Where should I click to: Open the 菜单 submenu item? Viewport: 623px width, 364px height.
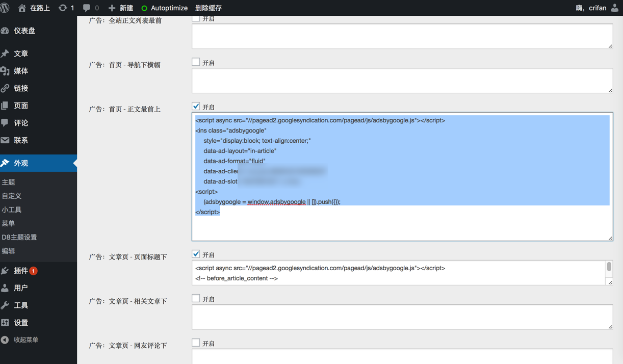(8, 223)
